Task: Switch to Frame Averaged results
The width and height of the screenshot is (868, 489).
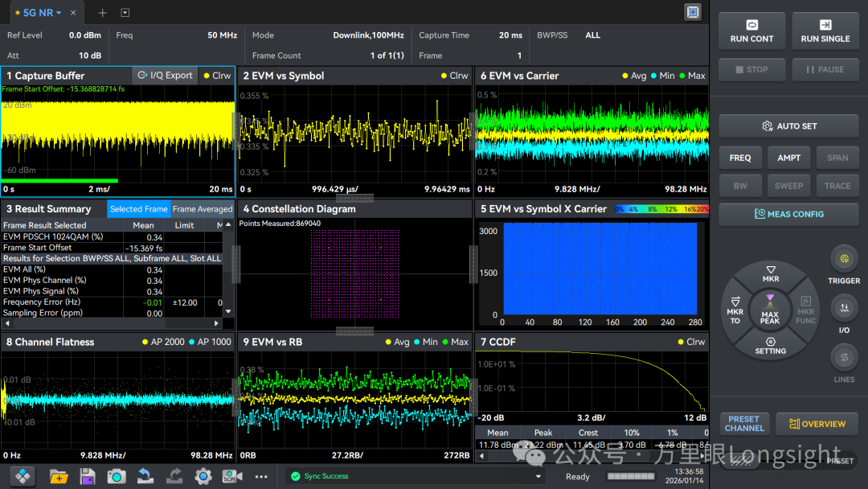Action: click(x=202, y=209)
